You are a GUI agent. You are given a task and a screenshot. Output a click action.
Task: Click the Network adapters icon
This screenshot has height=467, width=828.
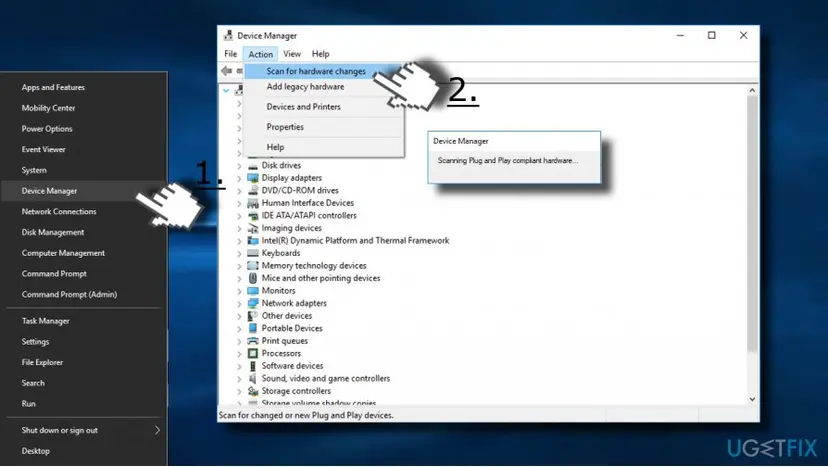pos(253,303)
